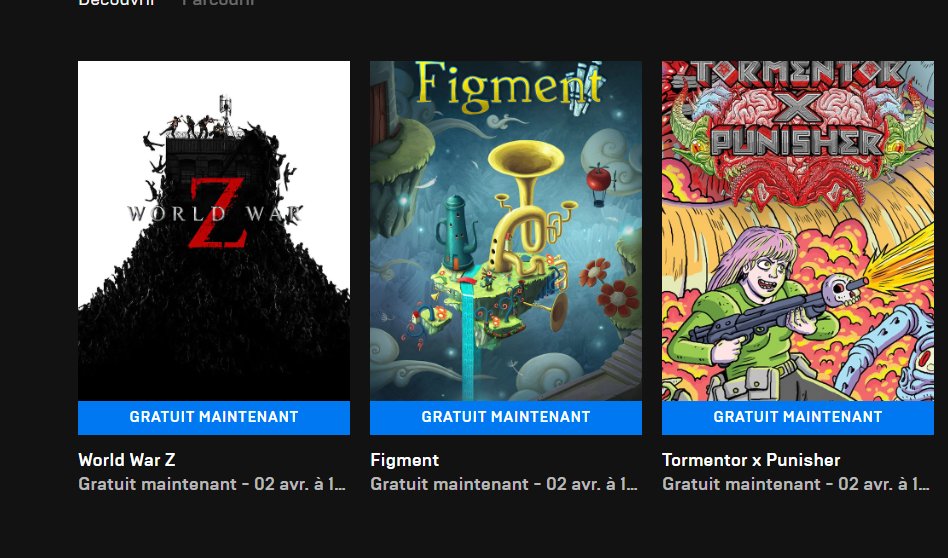This screenshot has height=558, width=948.
Task: Click the free-until date text below Tormentor x Punisher
Action: pos(796,484)
